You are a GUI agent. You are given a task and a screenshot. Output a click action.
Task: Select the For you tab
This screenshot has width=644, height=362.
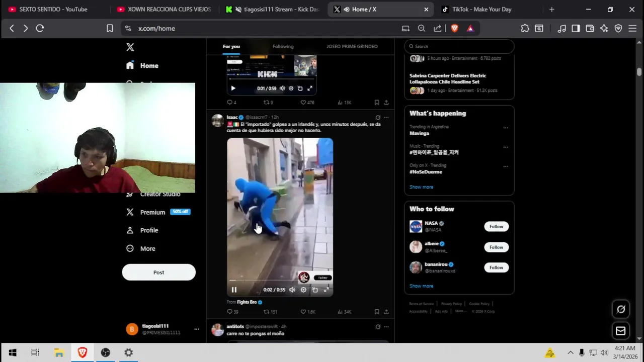click(231, 46)
